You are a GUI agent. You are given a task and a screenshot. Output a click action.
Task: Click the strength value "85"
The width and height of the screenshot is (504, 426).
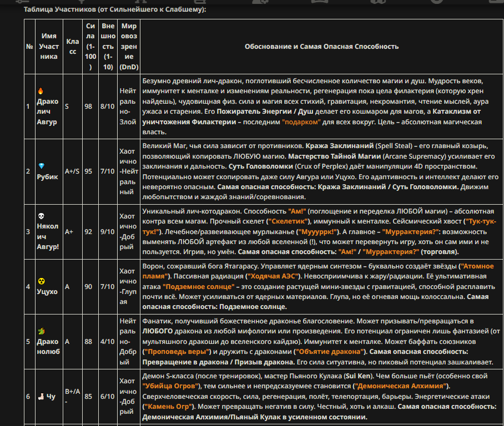[x=88, y=397]
